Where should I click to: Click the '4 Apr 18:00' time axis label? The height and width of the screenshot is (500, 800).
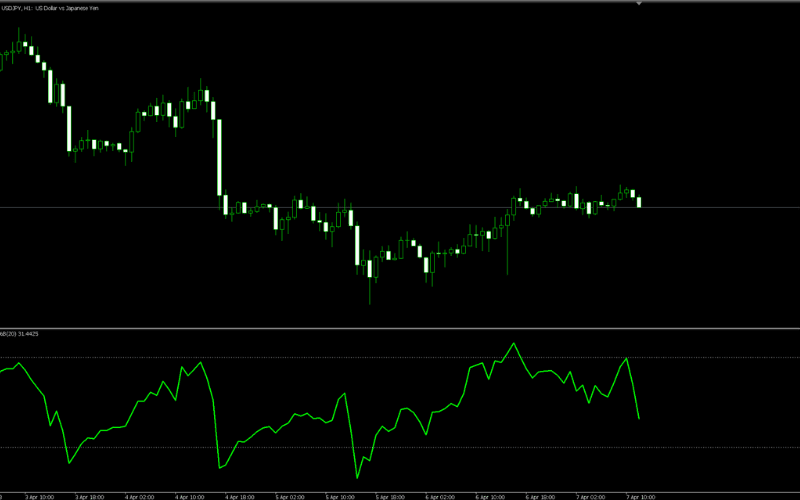[x=238, y=495]
